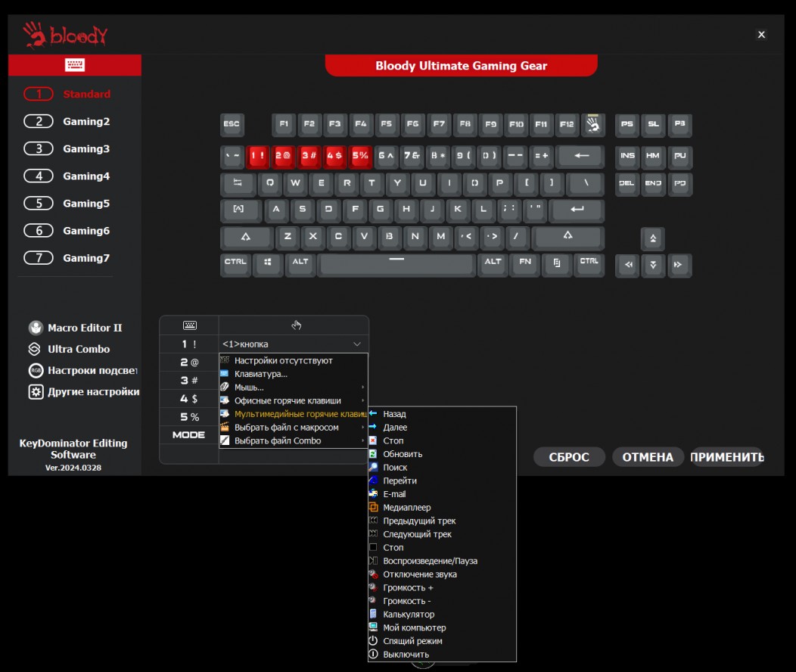Select the MODE row in key list
Image resolution: width=796 pixels, height=672 pixels.
[x=189, y=435]
